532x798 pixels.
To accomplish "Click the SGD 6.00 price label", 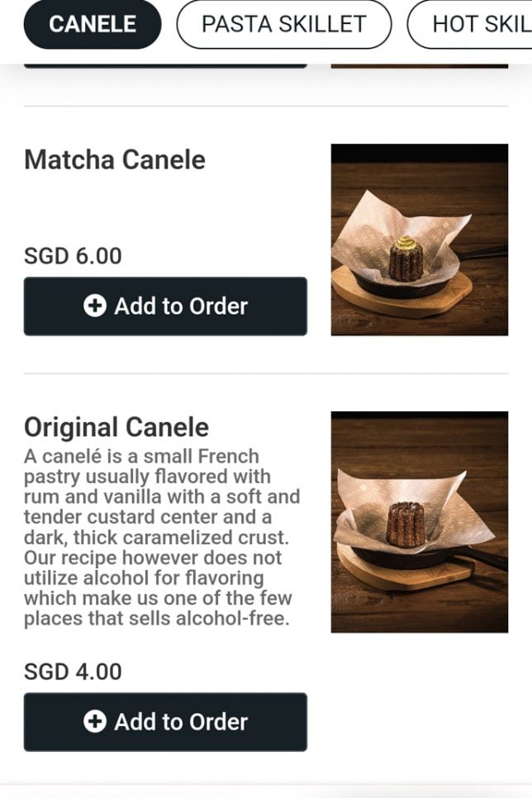I will click(x=73, y=256).
